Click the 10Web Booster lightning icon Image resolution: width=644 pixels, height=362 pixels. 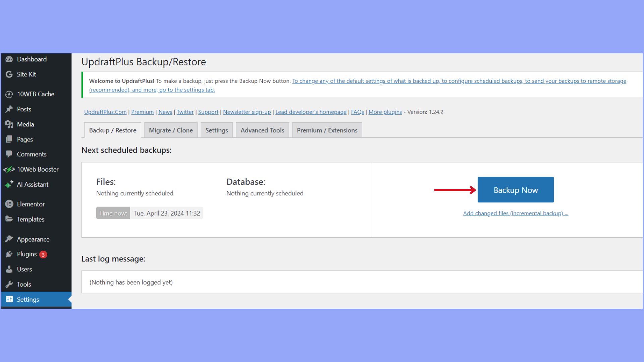pyautogui.click(x=9, y=169)
